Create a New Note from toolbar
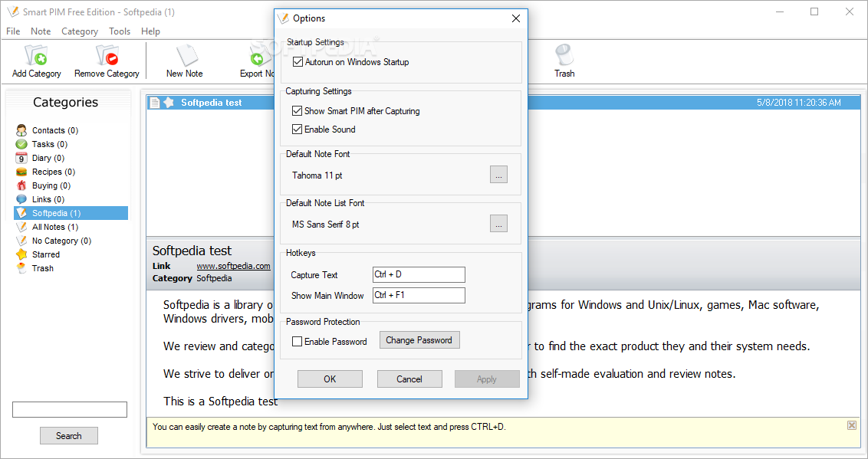Viewport: 868px width, 459px height. 184,61
